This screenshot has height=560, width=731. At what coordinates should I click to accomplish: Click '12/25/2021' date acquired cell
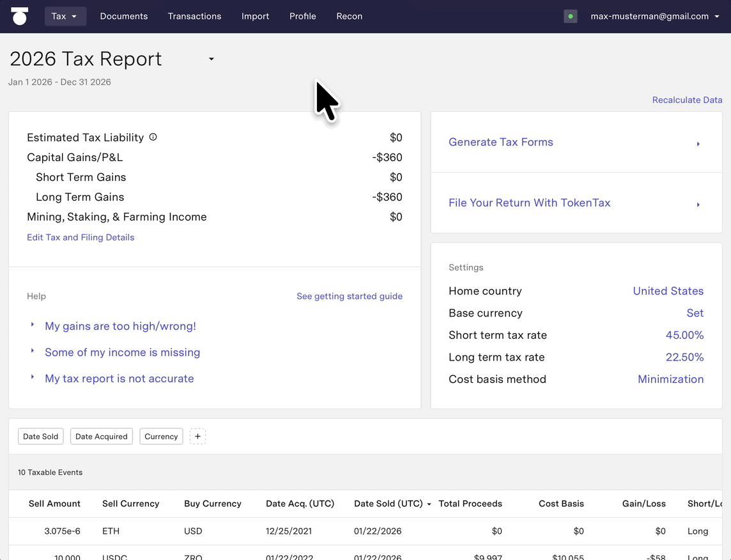pyautogui.click(x=289, y=531)
